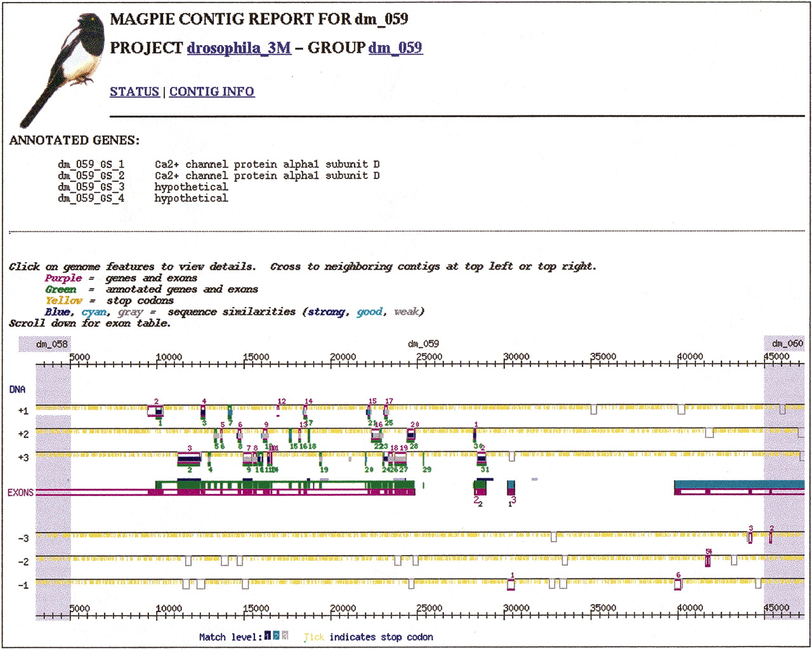Click the gray weak match level swatch
Screen dimensions: 812x649
click(x=285, y=636)
